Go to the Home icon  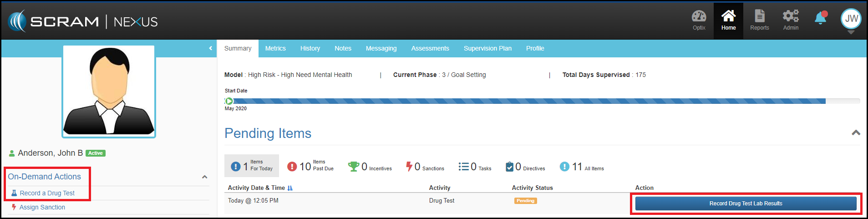pyautogui.click(x=728, y=20)
